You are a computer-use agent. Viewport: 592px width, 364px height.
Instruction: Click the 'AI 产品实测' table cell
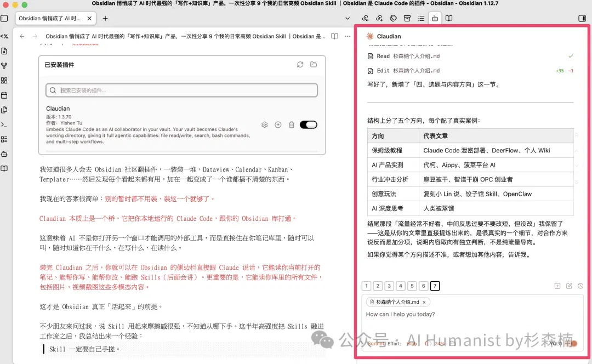coord(392,165)
